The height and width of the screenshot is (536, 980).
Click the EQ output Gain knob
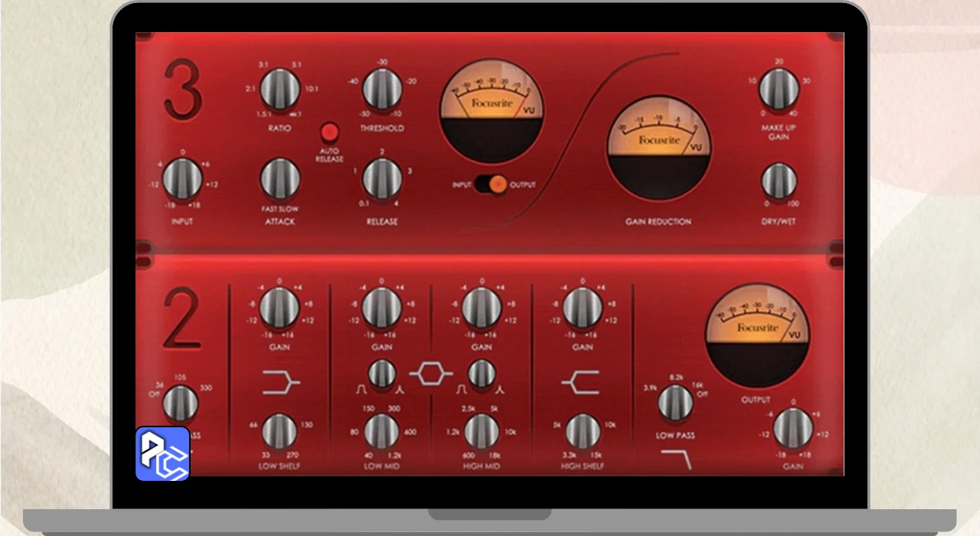tap(793, 428)
